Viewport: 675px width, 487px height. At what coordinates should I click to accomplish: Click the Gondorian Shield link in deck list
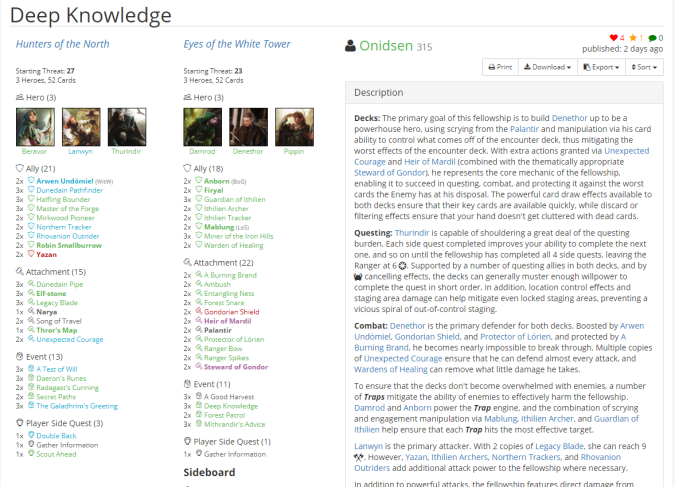(x=232, y=312)
